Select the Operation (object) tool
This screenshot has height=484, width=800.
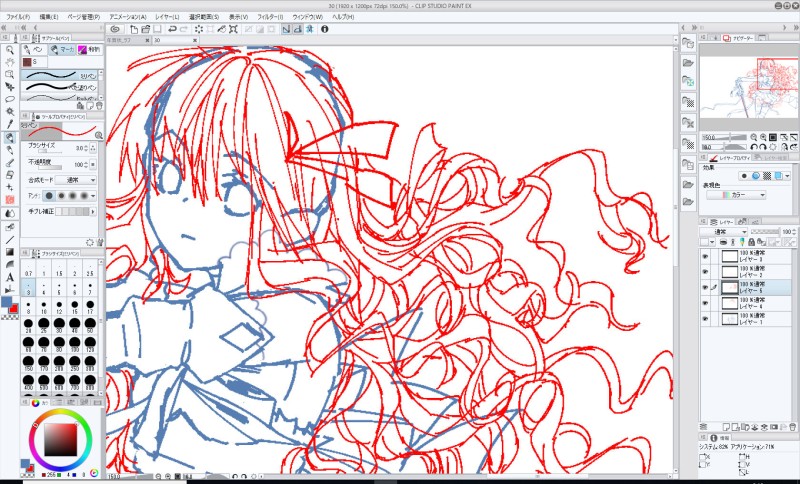pos(10,74)
